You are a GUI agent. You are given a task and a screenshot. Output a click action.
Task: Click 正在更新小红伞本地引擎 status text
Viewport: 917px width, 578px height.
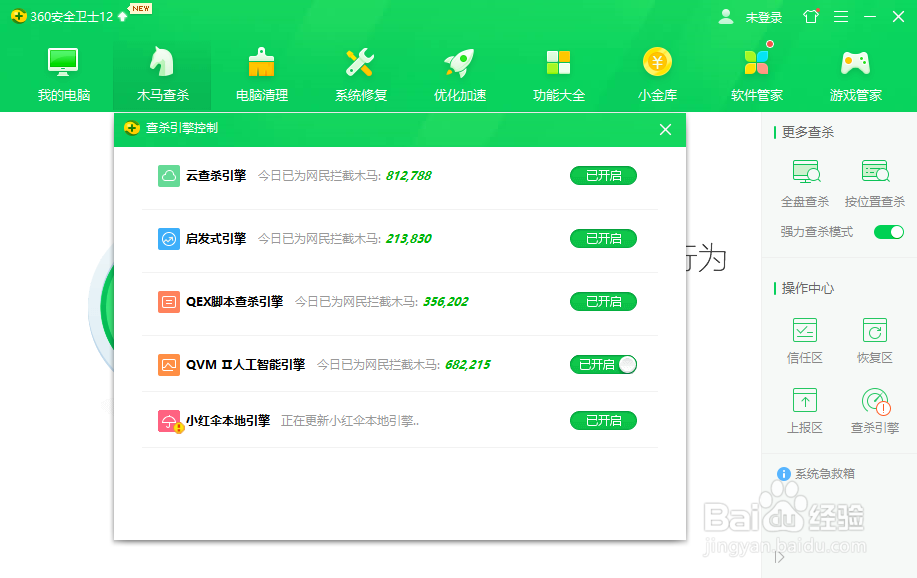[350, 421]
